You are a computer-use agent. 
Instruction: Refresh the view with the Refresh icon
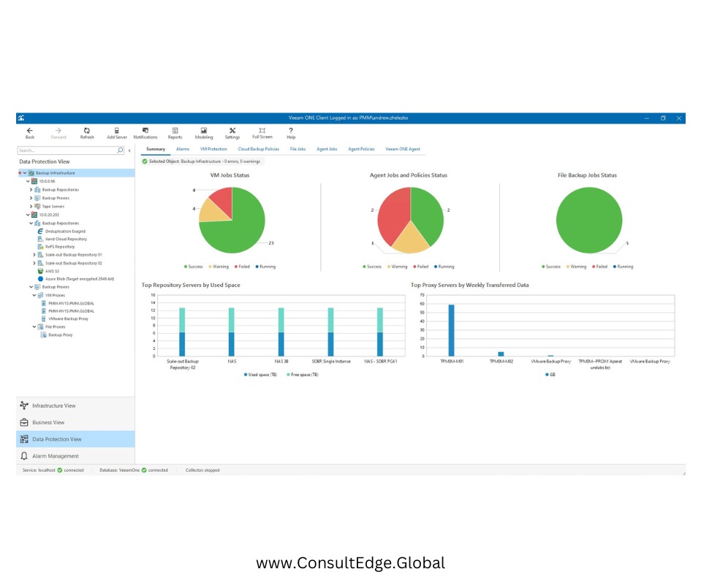(87, 131)
